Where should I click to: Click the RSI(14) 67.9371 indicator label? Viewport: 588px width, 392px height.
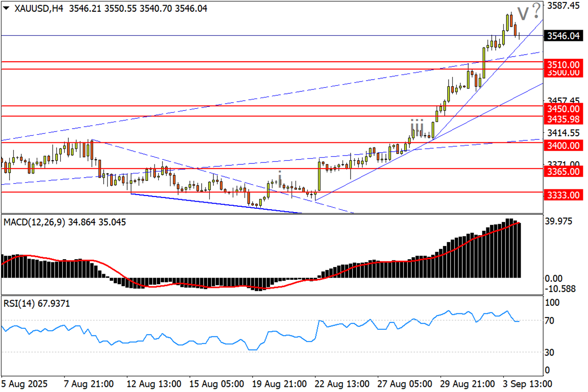coord(36,304)
